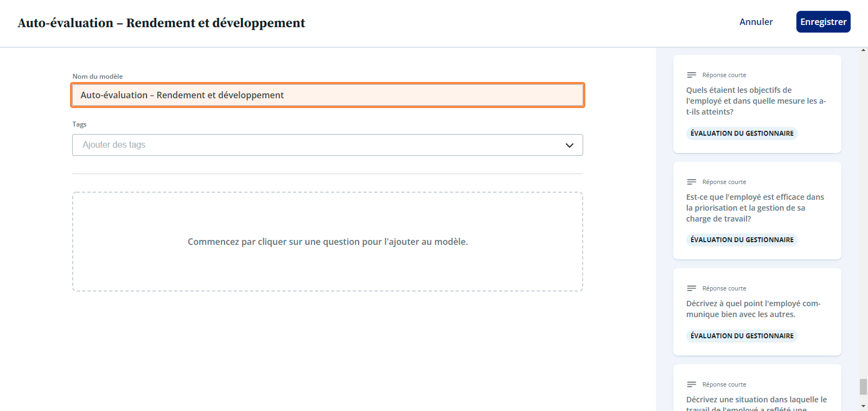Focus the Nom du modèle input field
The width and height of the screenshot is (868, 411).
327,95
